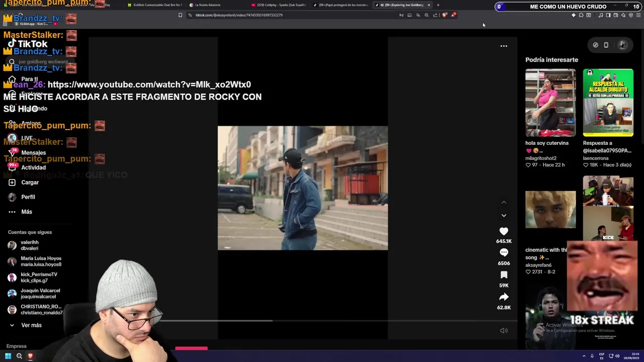Click the phone app icon in top pill

(606, 45)
